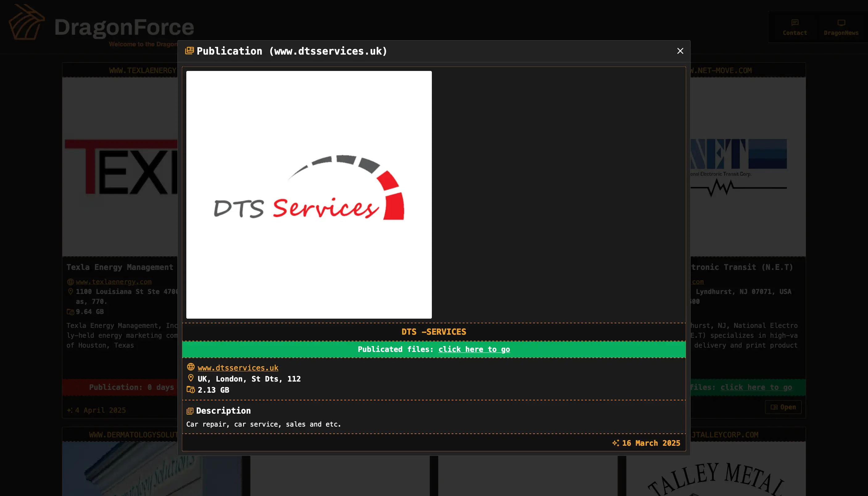
Task: Click the globe icon next to dtsservices.uk
Action: [191, 367]
